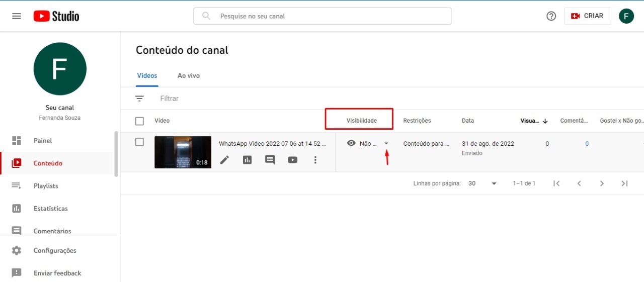The width and height of the screenshot is (644, 282).
Task: Open the video comments icon
Action: [x=270, y=160]
